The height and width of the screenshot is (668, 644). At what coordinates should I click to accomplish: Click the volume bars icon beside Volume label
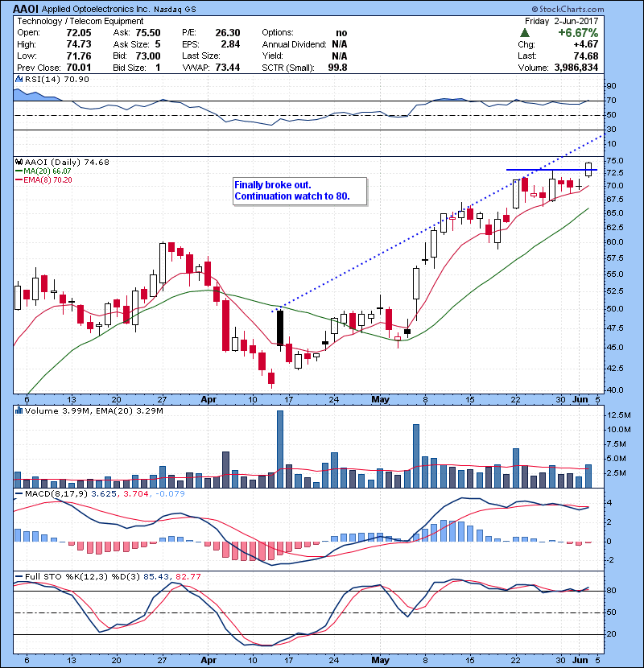[19, 410]
